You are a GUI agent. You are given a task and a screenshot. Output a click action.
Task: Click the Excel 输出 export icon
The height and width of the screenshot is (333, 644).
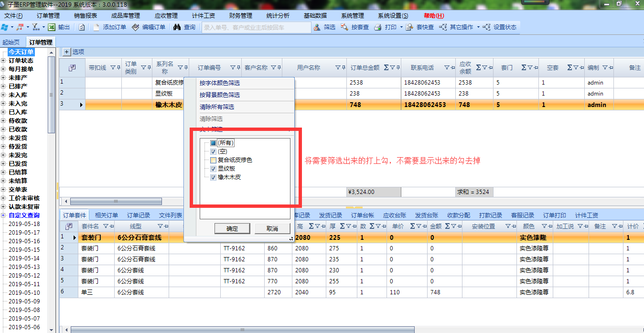pos(52,27)
